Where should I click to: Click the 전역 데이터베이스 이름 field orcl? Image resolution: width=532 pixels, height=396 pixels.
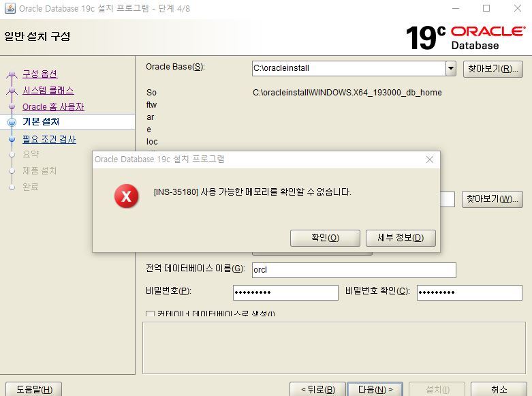click(x=354, y=270)
